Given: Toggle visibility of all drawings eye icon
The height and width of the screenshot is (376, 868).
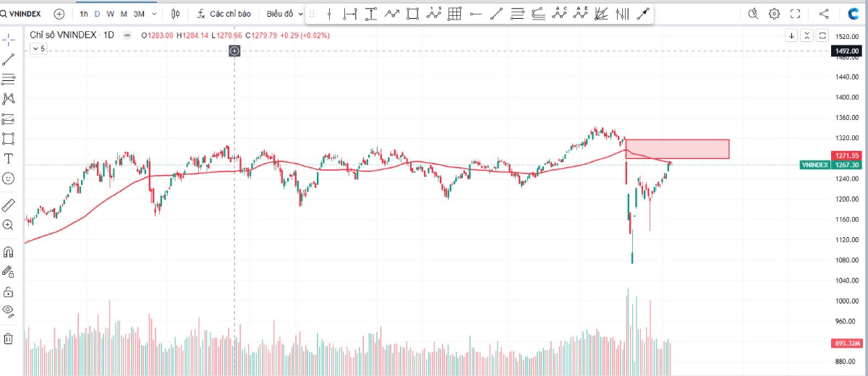Looking at the screenshot, I should point(9,311).
